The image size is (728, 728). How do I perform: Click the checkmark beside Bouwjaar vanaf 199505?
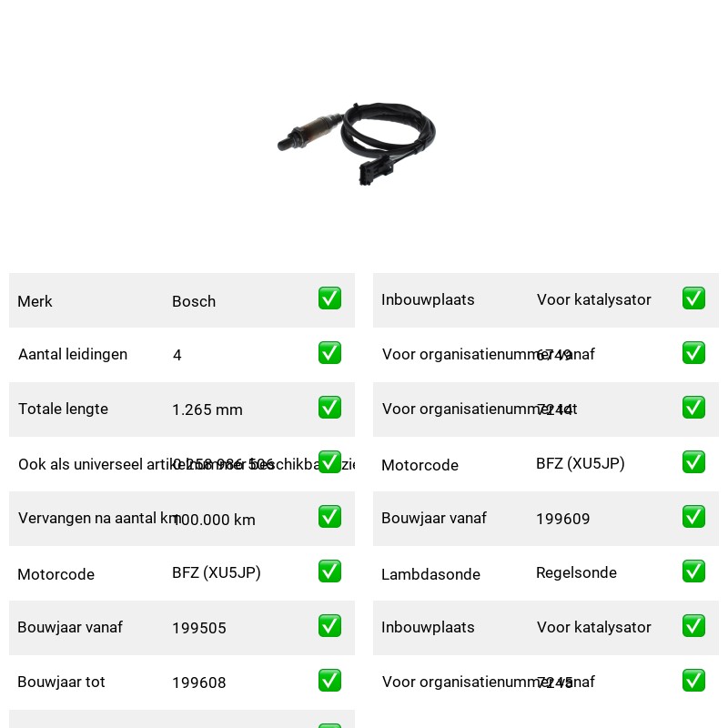tap(329, 626)
